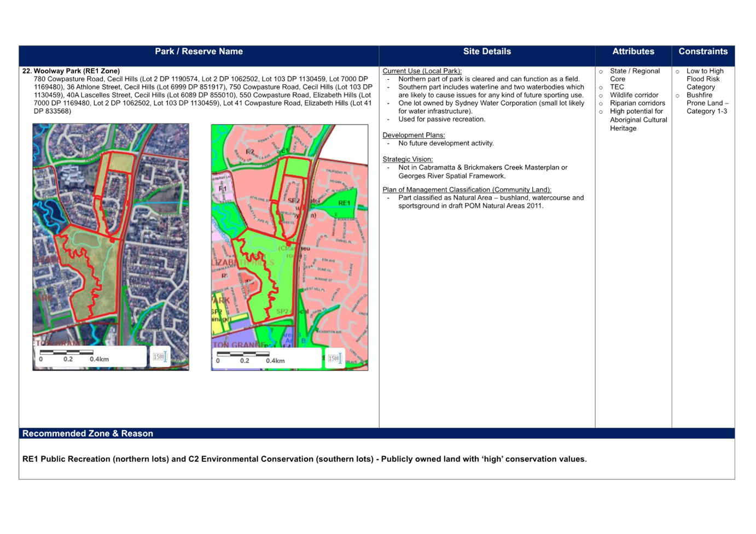
Task: Click 'Not in Cabramatta & Brickmakers Creek Masterplan' line
Action: [x=483, y=172]
